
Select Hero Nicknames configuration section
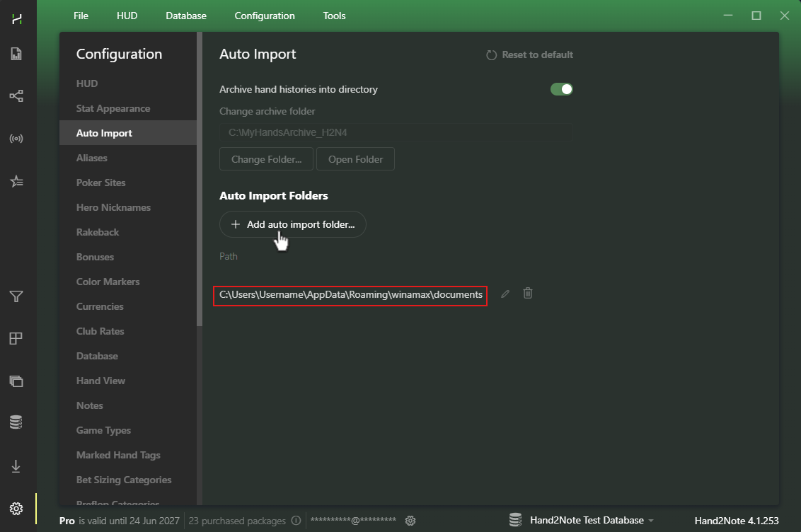click(127, 207)
